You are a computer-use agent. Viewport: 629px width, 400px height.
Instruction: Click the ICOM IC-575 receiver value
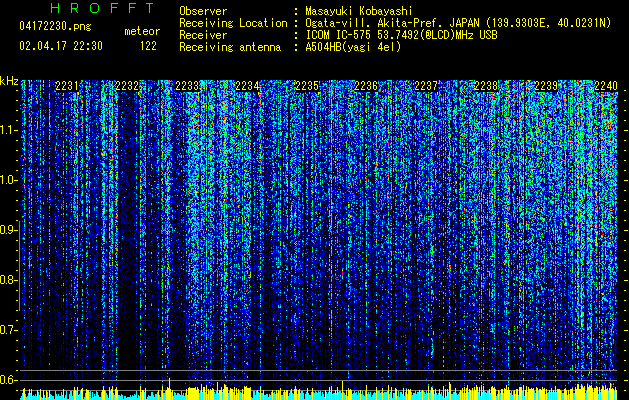(x=401, y=35)
